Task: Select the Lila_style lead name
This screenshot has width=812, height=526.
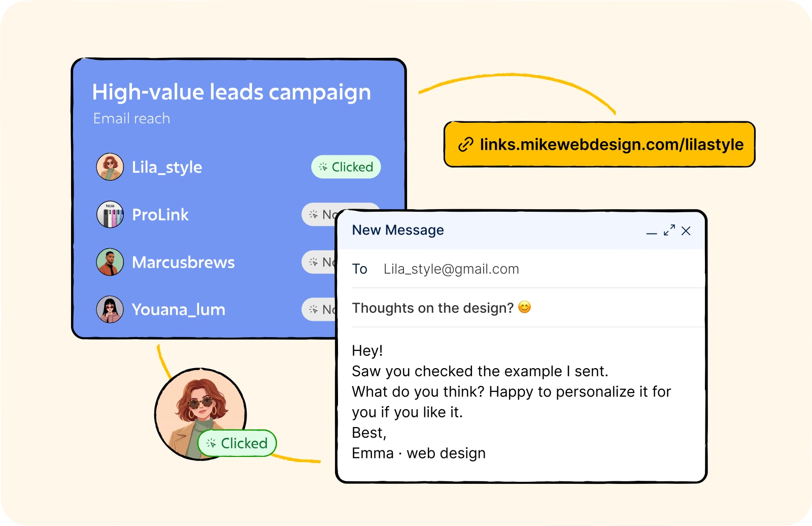Action: (167, 167)
